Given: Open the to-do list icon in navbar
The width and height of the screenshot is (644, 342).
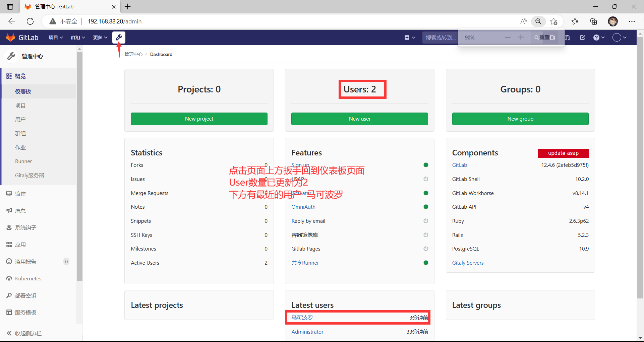Looking at the screenshot, I should [x=582, y=38].
